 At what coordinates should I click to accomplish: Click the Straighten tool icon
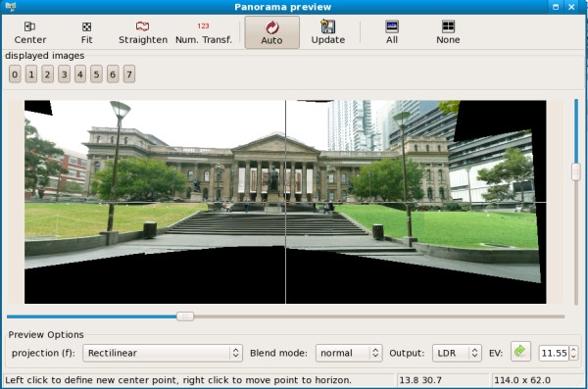pyautogui.click(x=142, y=26)
